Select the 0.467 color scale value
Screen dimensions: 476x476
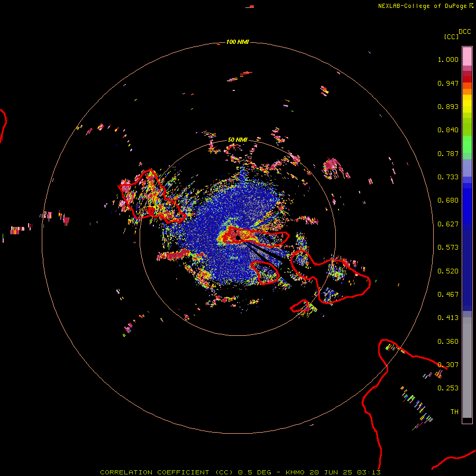448,295
